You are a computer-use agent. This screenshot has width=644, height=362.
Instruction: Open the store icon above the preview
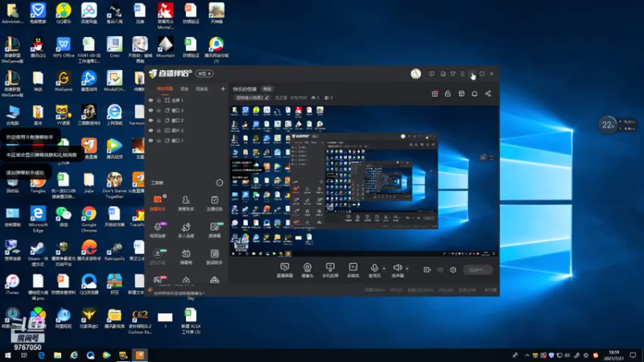(x=461, y=93)
